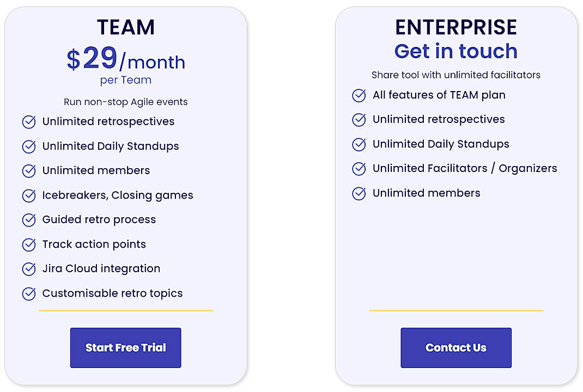Click the checkmark beside Guided retro process
The width and height of the screenshot is (583, 392).
pos(29,220)
